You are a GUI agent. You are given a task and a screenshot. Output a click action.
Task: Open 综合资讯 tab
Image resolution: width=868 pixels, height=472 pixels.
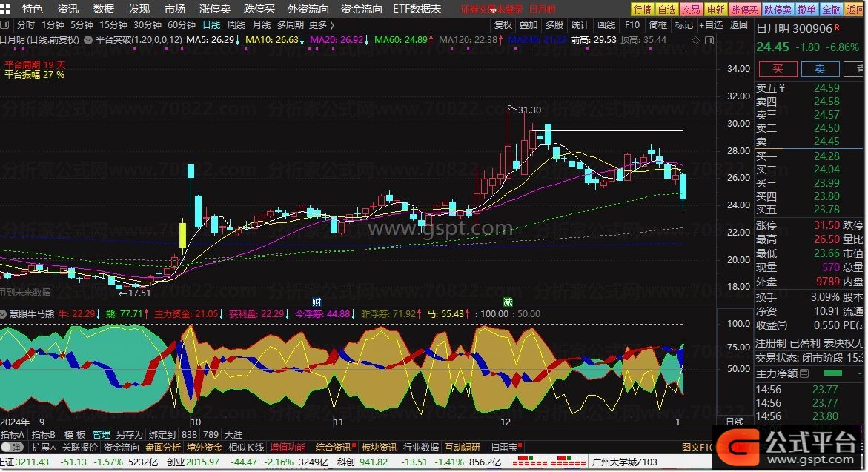[335, 447]
